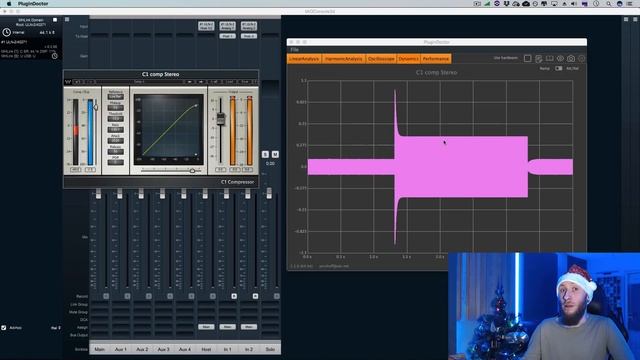Click the C1 output gain fader
640x360 pixels.
pyautogui.click(x=220, y=119)
